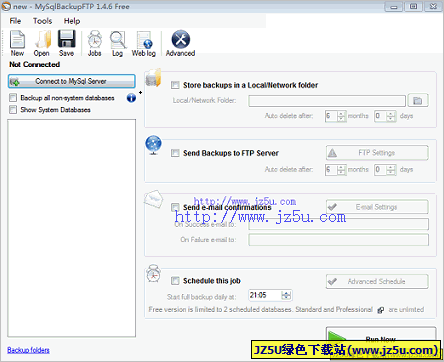Click the local folder database icon

(154, 78)
